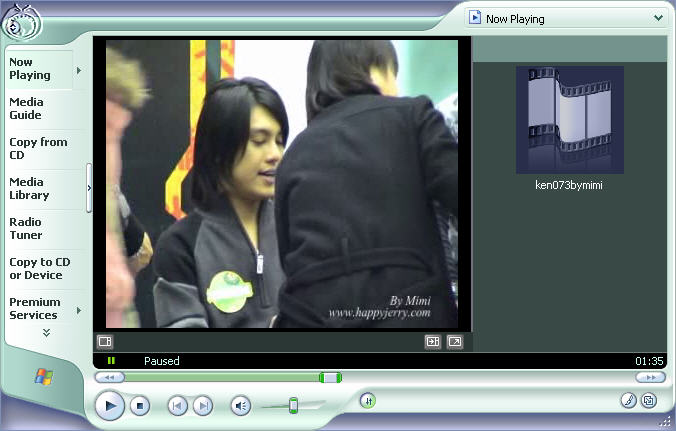Viewport: 676px width, 431px height.
Task: Click the Play button
Action: pos(110,405)
